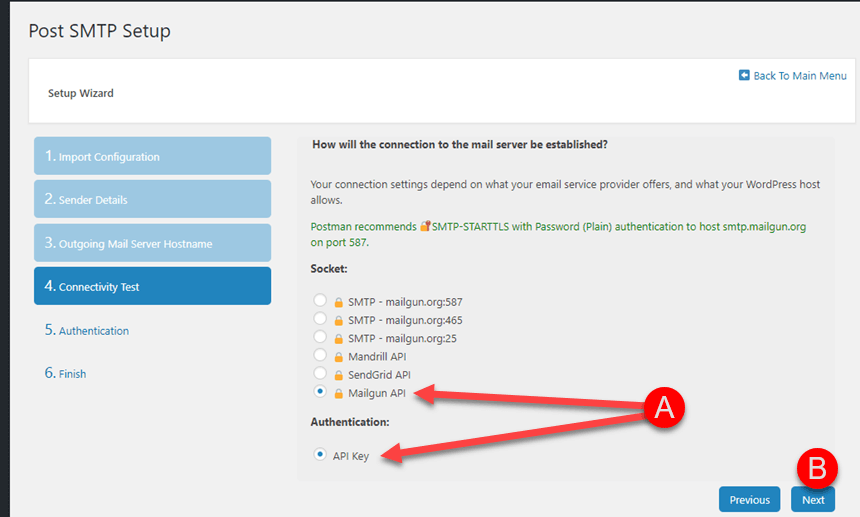Screen dimensions: 860x517
Task: Click the Previous button
Action: 749,499
